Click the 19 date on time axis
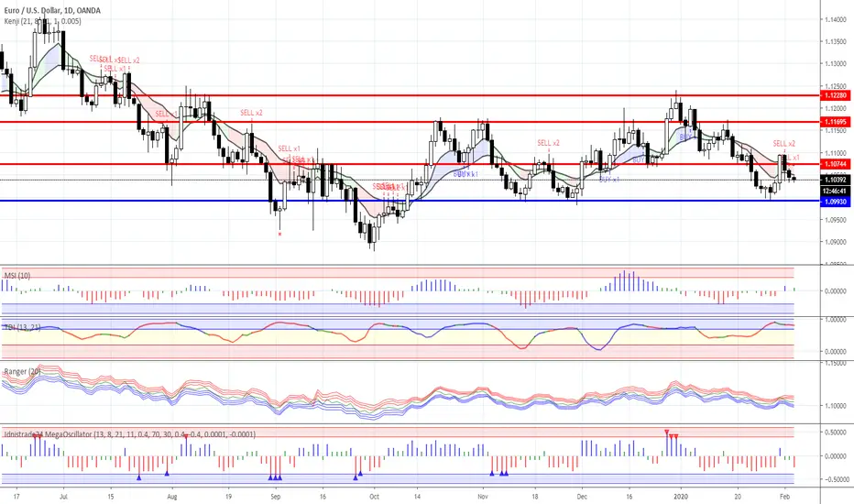The image size is (854, 504). 228,497
